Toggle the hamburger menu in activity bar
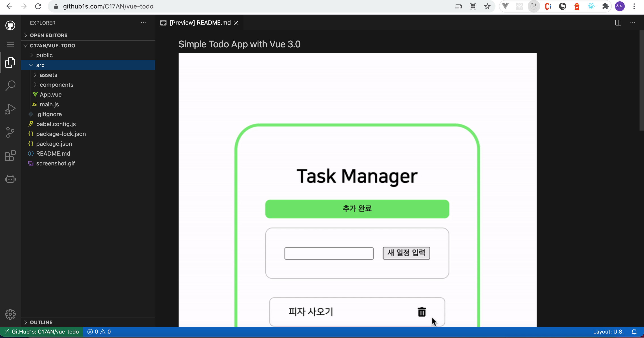Screen dimensions: 644x338 pos(10,44)
